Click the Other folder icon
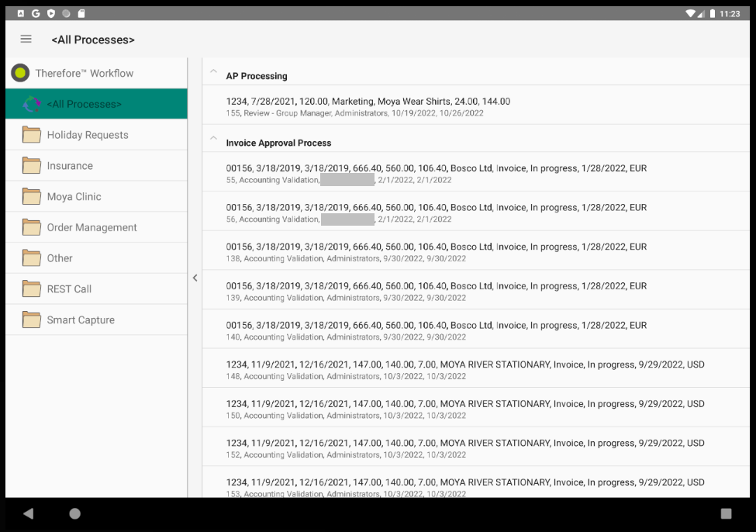 click(x=32, y=258)
